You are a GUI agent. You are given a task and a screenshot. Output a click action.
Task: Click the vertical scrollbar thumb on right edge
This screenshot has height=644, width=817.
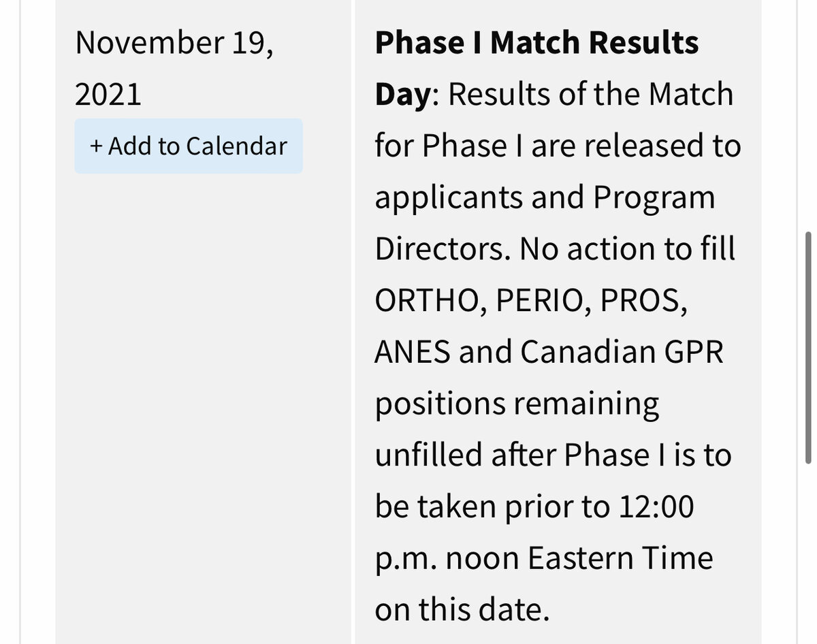[809, 348]
